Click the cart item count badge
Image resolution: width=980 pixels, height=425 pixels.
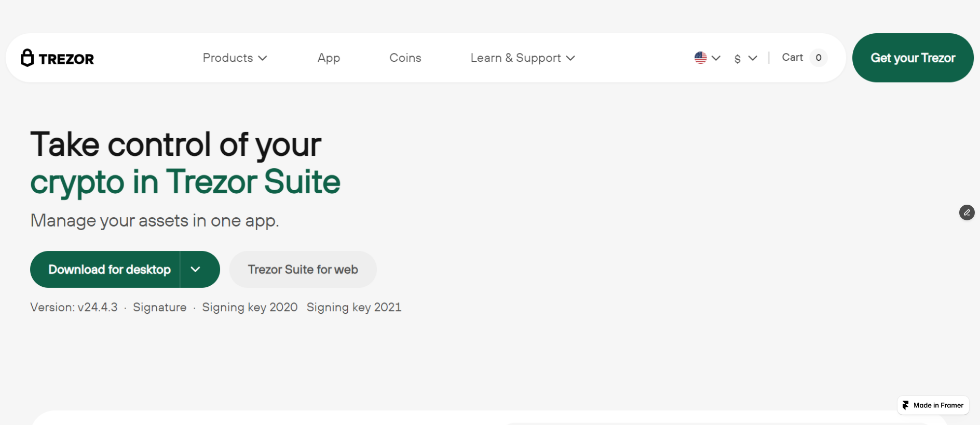[x=819, y=58]
